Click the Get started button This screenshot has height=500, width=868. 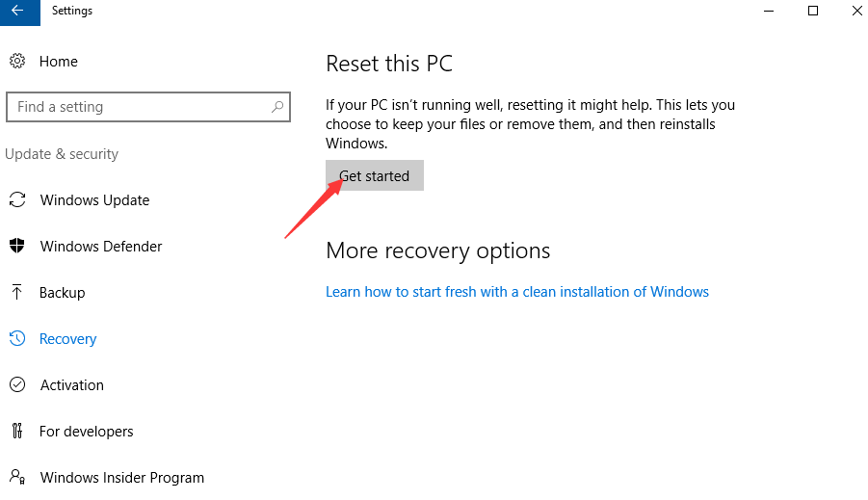374,175
